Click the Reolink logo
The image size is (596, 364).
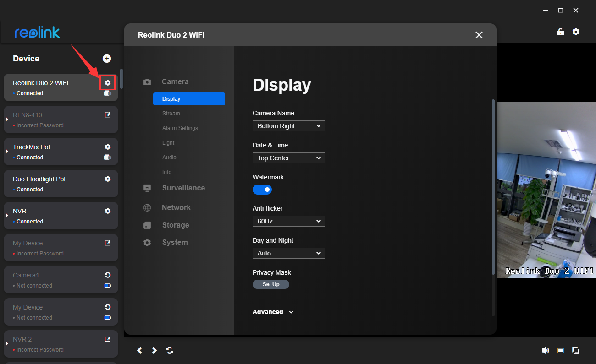click(x=37, y=32)
